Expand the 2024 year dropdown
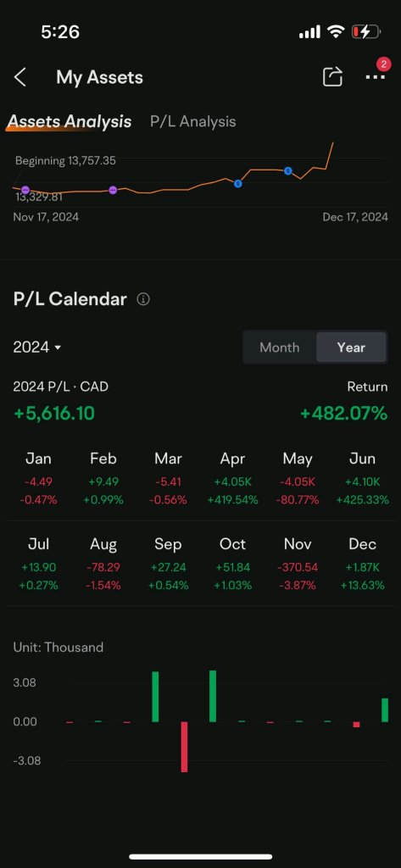Image resolution: width=401 pixels, height=868 pixels. (37, 348)
